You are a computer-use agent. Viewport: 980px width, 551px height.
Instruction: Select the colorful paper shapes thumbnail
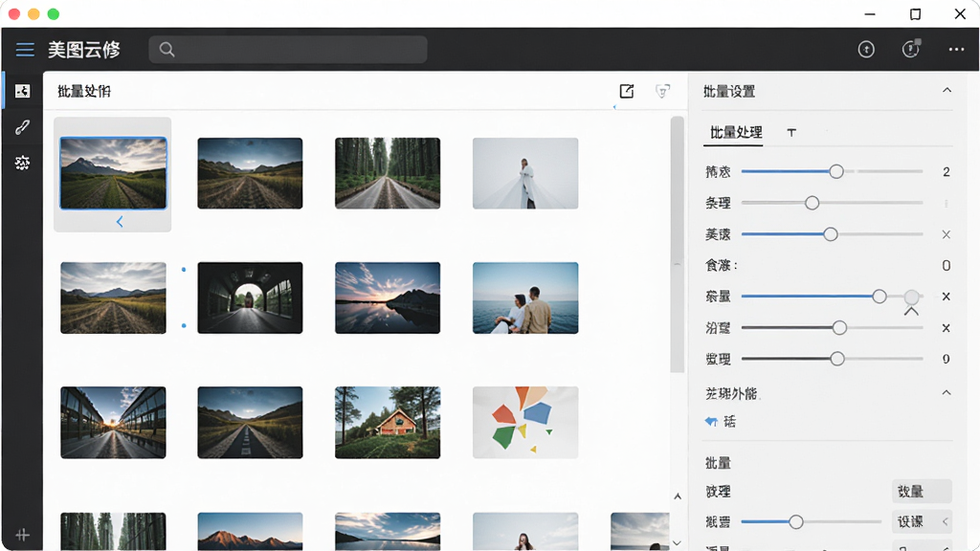(x=525, y=422)
